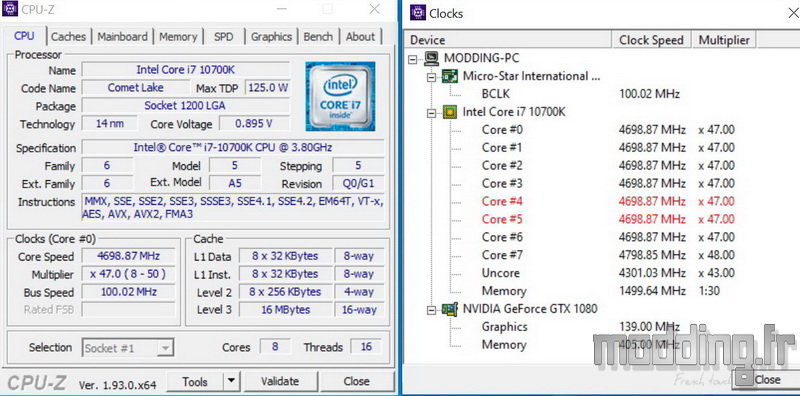Click the Intel Core i7 10700K chip icon
Viewport: 800px width, 396px height.
[x=449, y=112]
